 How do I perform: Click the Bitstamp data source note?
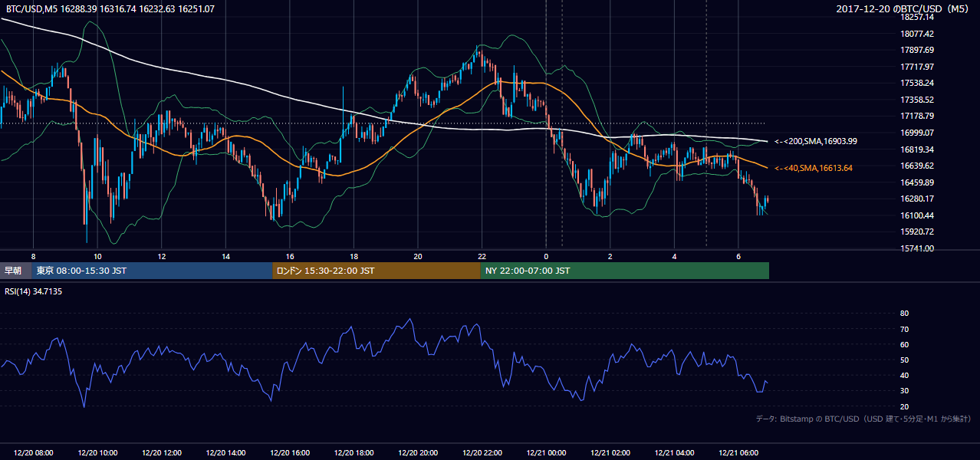[x=863, y=419]
